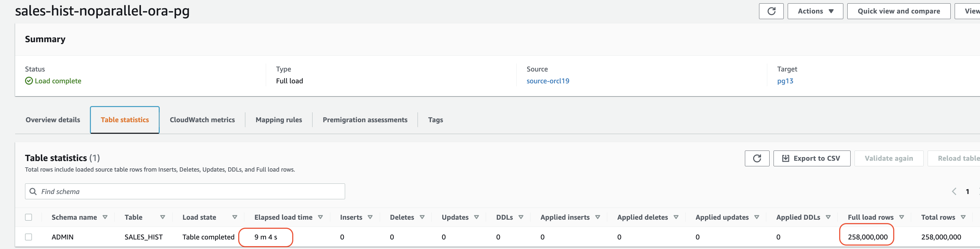Click Quick view and compare button
Screen dimensions: 980x249
click(898, 11)
